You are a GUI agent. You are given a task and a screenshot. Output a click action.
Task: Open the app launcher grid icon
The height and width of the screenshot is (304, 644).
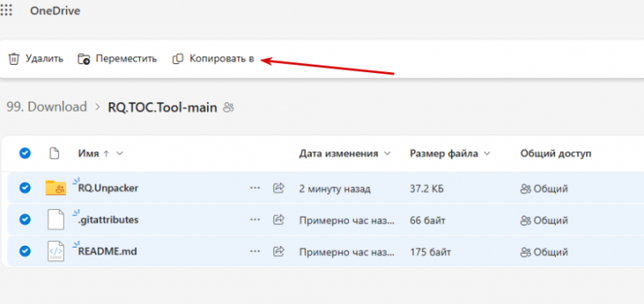coord(6,10)
